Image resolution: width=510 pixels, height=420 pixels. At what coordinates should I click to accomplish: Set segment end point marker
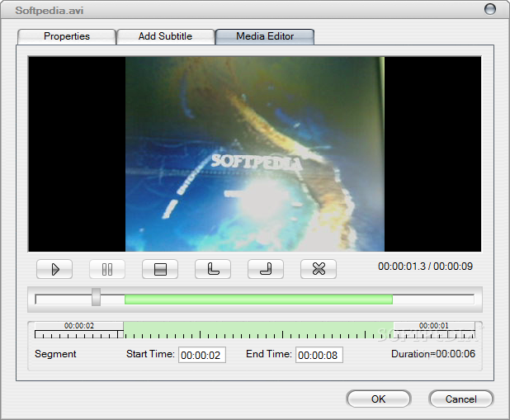pyautogui.click(x=266, y=269)
